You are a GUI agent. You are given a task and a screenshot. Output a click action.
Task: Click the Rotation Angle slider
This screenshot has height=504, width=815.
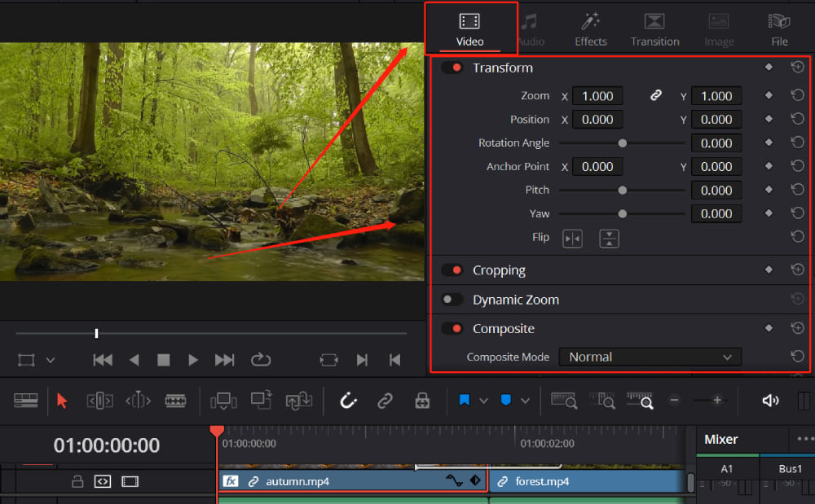[622, 142]
